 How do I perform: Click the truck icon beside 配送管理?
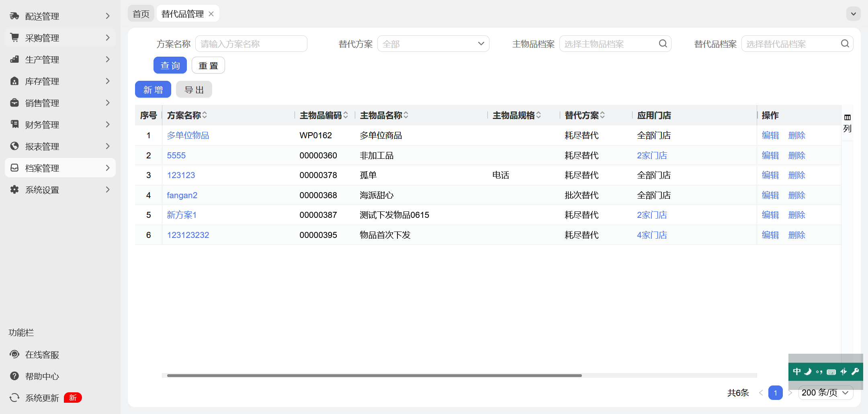click(x=14, y=16)
